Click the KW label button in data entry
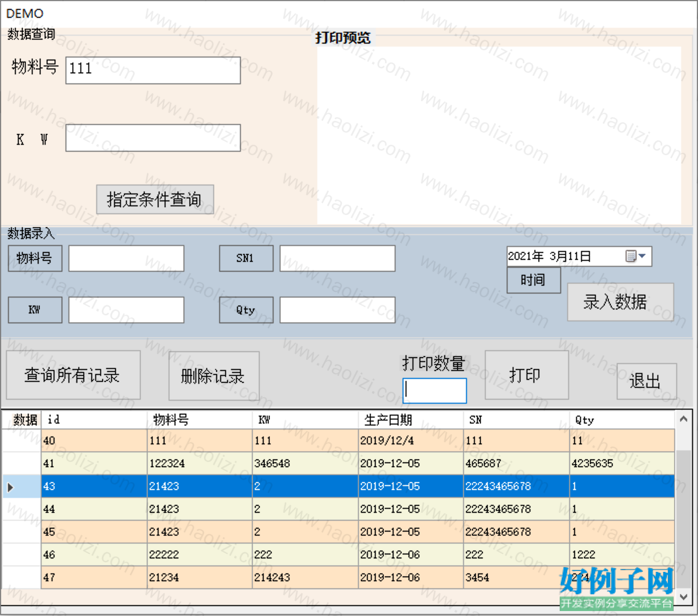 tap(35, 309)
